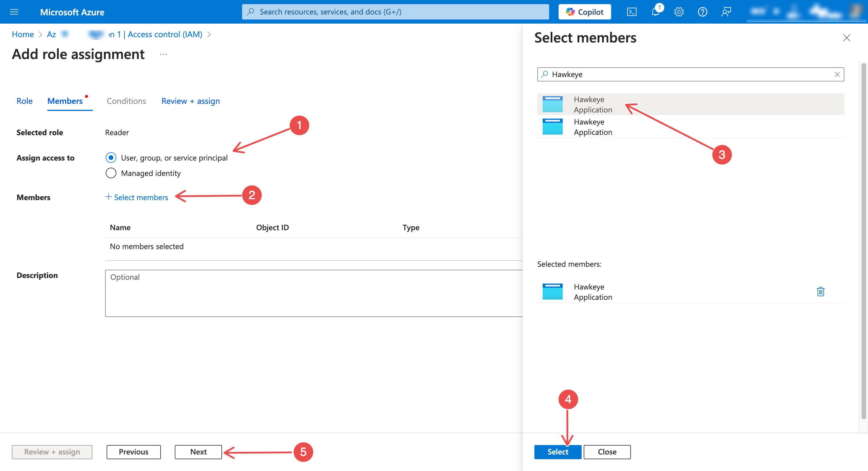Open portal settings gear
The width and height of the screenshot is (868, 471).
point(679,12)
